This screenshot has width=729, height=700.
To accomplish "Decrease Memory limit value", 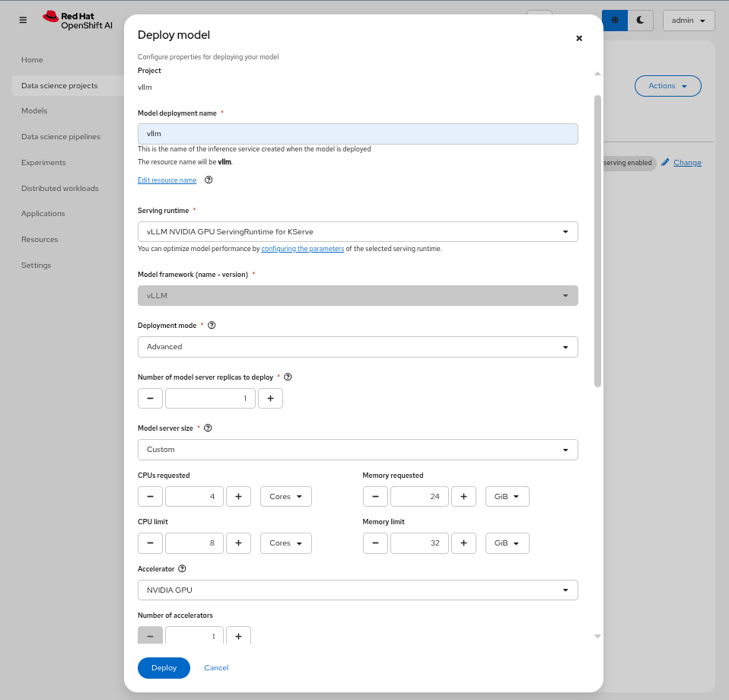I will 375,543.
